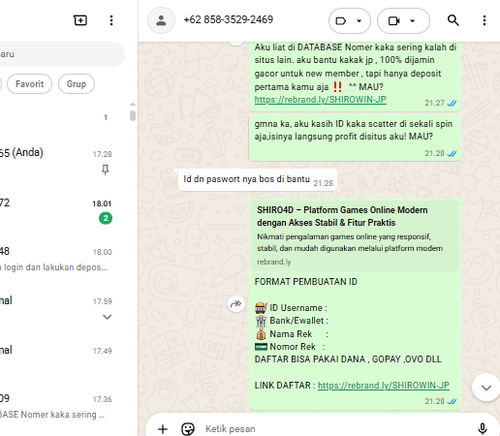Record a voice message with microphone
The image size is (500, 436).
[x=482, y=429]
